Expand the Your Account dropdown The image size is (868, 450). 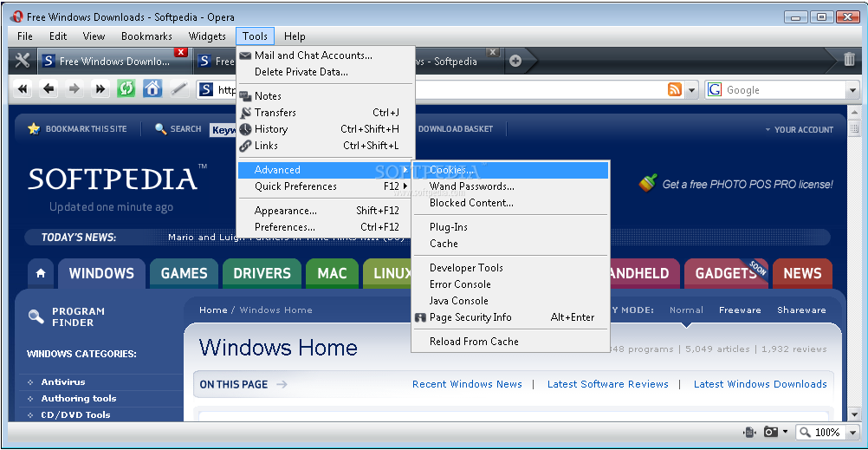(799, 129)
